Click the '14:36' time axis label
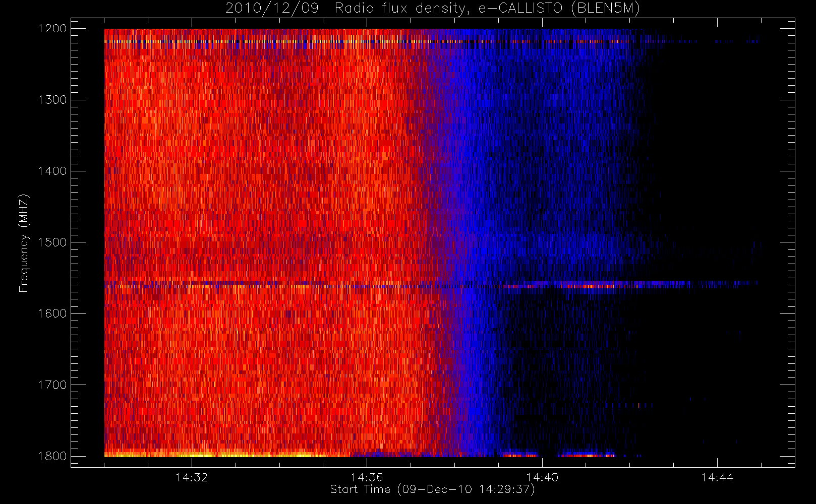Screen dimensions: 816x504 point(367,477)
